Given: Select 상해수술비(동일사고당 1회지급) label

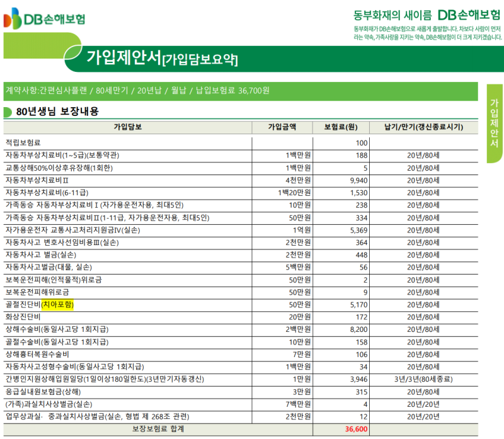Looking at the screenshot, I should 57,329.
